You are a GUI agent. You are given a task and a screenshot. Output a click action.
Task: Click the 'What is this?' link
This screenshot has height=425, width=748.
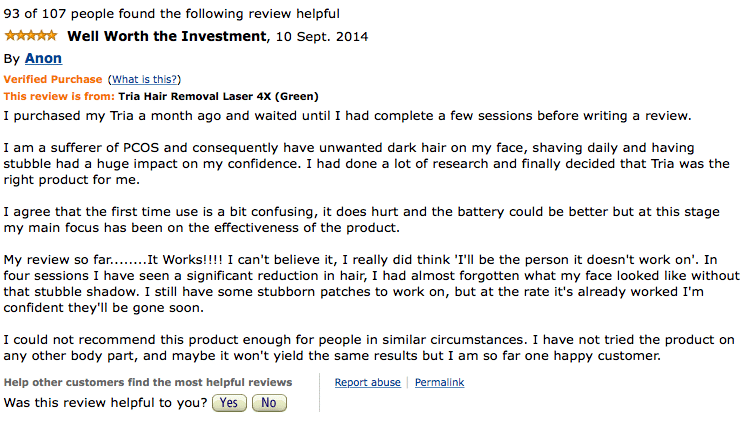(145, 79)
